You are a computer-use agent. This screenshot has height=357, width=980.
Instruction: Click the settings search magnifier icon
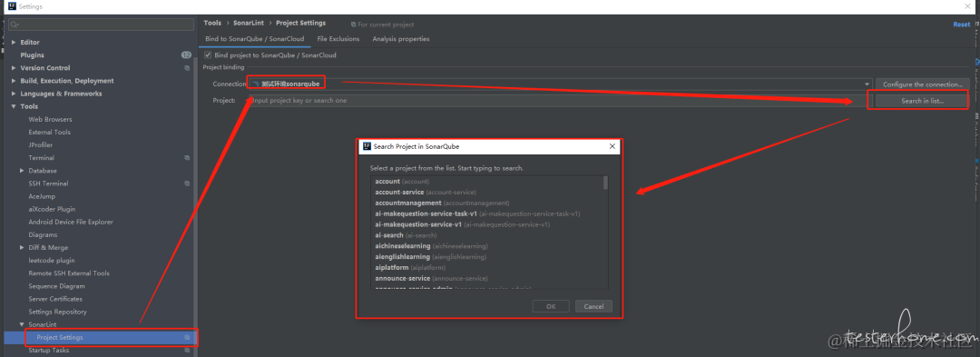(13, 25)
